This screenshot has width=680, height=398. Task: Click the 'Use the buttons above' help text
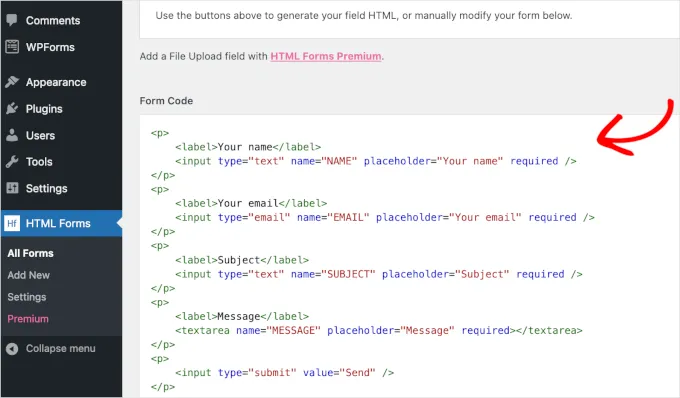point(364,16)
